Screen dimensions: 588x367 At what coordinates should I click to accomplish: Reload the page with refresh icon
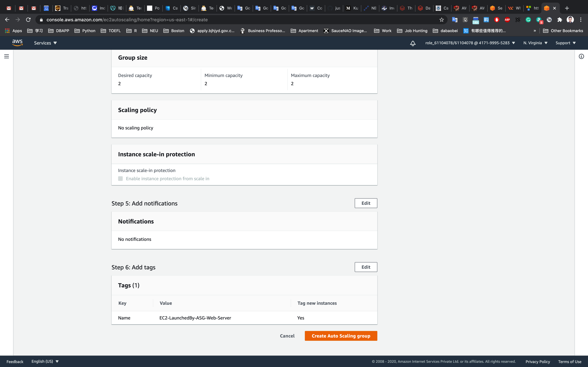click(x=28, y=20)
